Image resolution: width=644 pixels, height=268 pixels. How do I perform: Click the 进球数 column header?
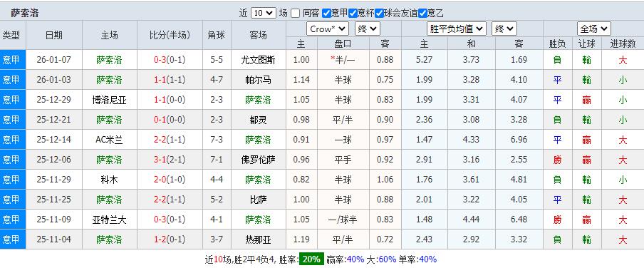(623, 43)
